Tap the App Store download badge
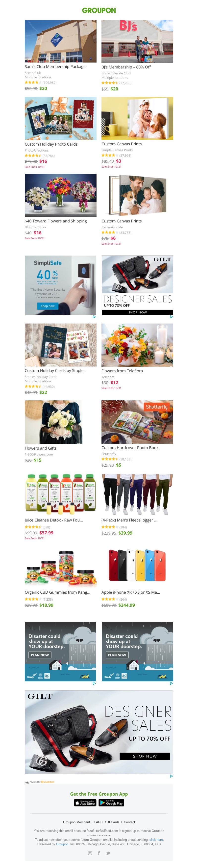 point(85,803)
